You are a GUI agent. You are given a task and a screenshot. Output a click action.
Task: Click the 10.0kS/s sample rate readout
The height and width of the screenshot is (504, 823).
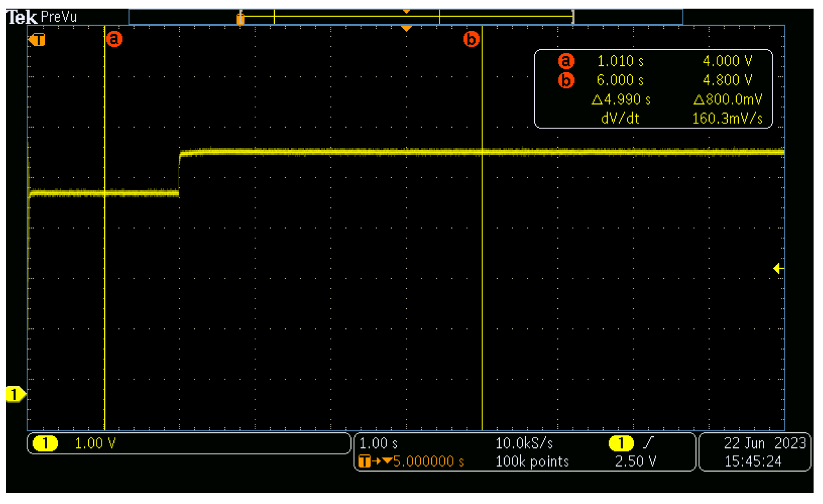[524, 443]
